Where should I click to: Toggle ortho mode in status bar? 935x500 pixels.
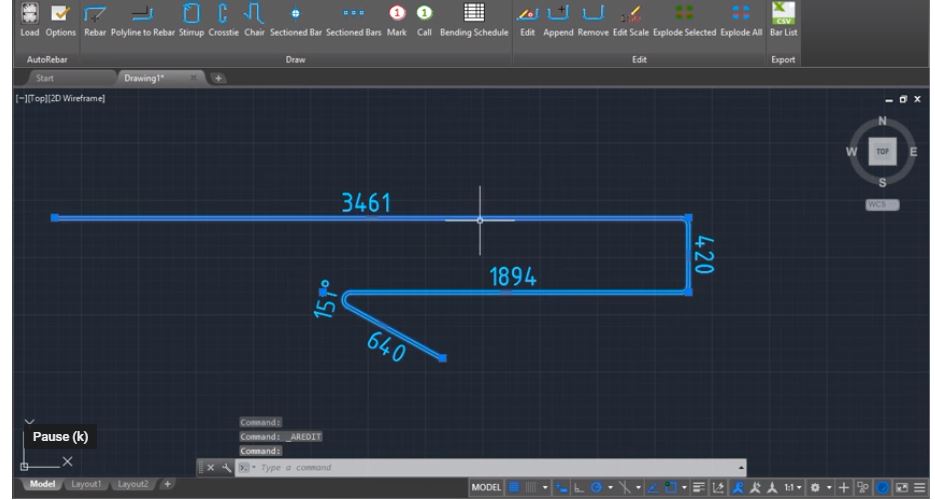coord(578,487)
